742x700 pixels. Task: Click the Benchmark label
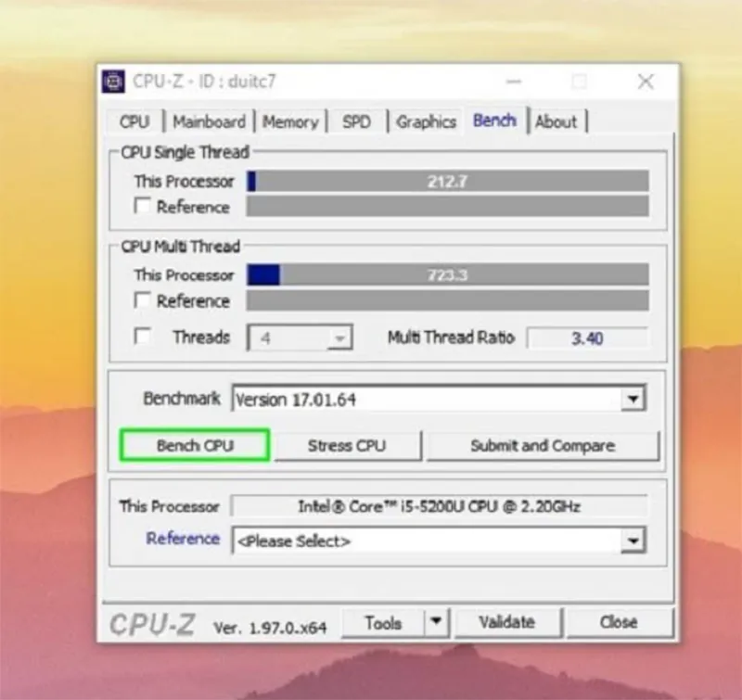tap(182, 399)
